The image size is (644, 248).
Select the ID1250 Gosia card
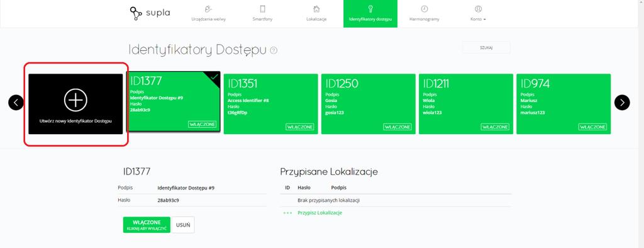click(x=369, y=104)
